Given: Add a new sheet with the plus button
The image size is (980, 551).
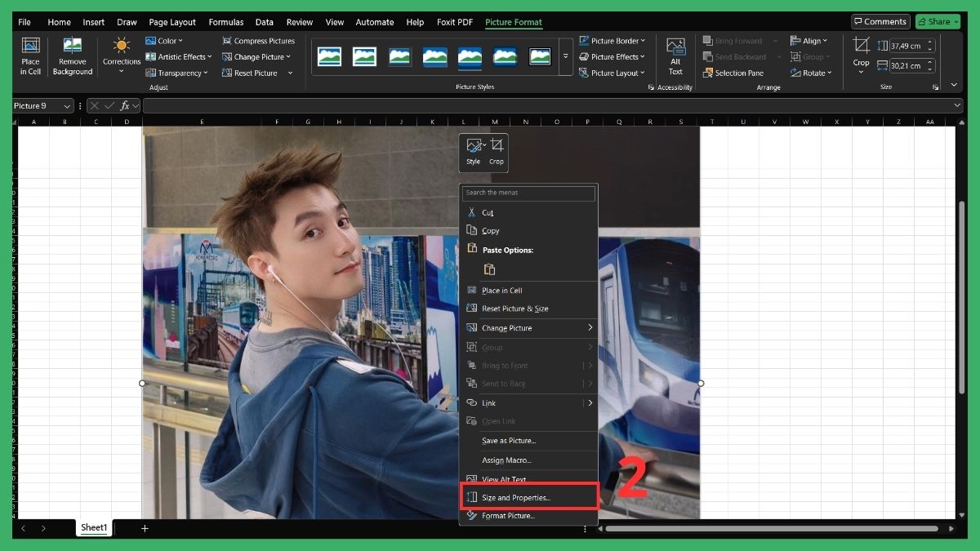Looking at the screenshot, I should pos(145,528).
